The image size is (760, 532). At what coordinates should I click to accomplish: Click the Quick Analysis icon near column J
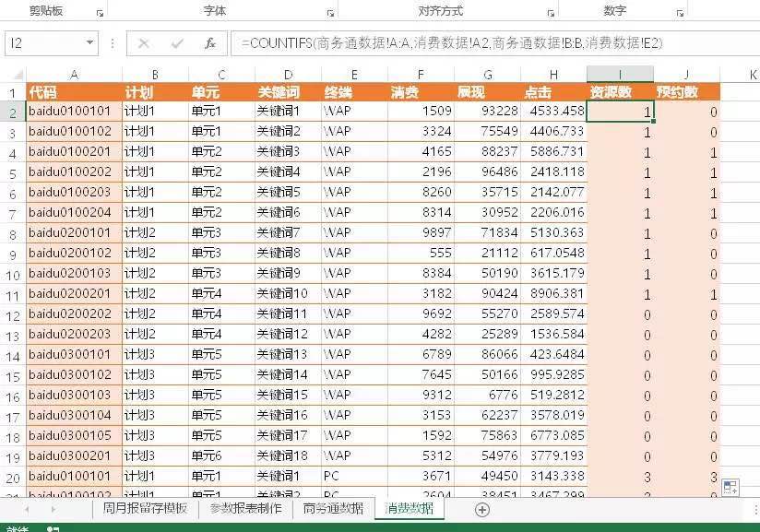coord(730,487)
